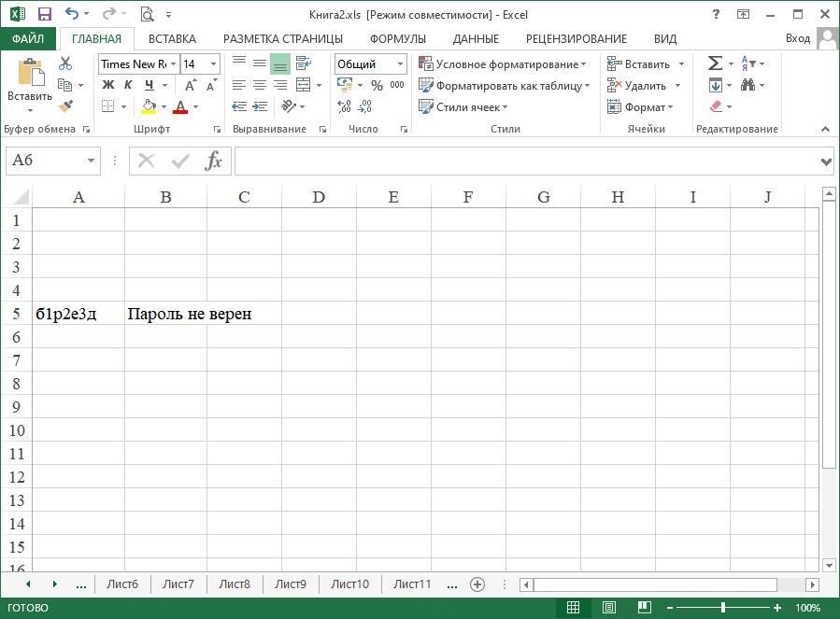This screenshot has height=619, width=840.
Task: Open Стили ячеек dropdown
Action: pyautogui.click(x=463, y=106)
